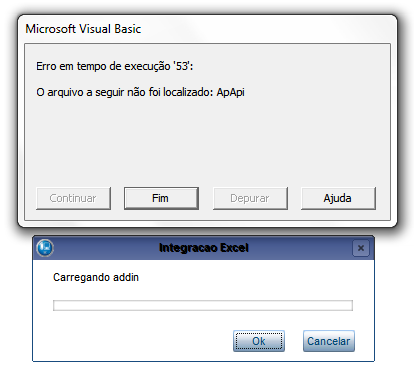Open help via the Ajuda button
The width and height of the screenshot is (414, 381).
coord(338,198)
